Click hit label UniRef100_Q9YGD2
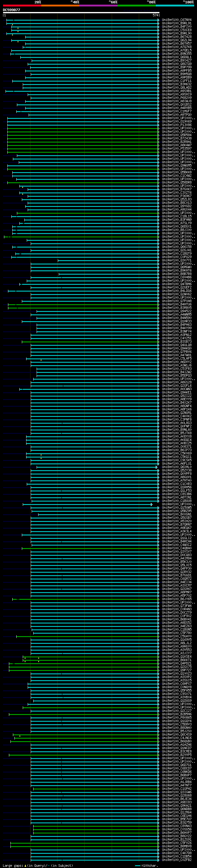The image size is (197, 868). (177, 206)
